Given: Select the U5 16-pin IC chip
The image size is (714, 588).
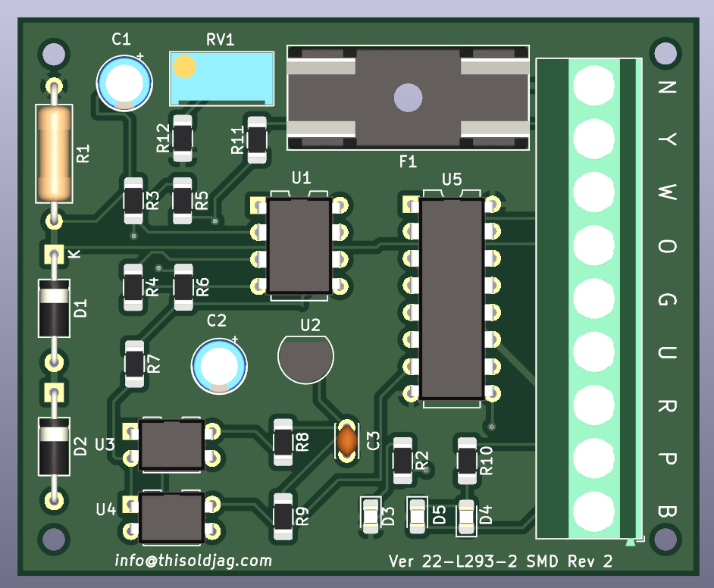Looking at the screenshot, I should coord(452,299).
